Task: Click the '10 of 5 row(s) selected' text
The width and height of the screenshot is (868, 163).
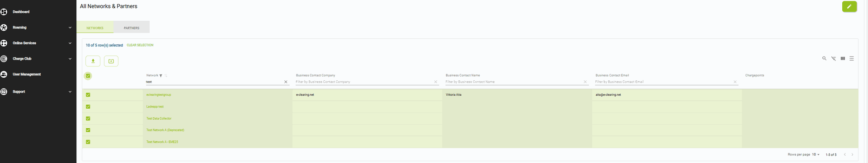Action: click(104, 45)
